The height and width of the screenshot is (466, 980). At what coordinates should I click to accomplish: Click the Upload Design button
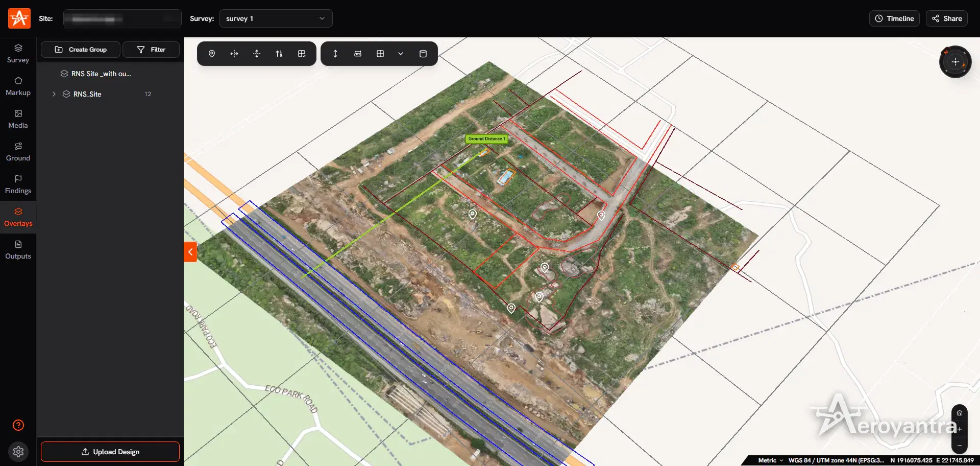point(110,452)
